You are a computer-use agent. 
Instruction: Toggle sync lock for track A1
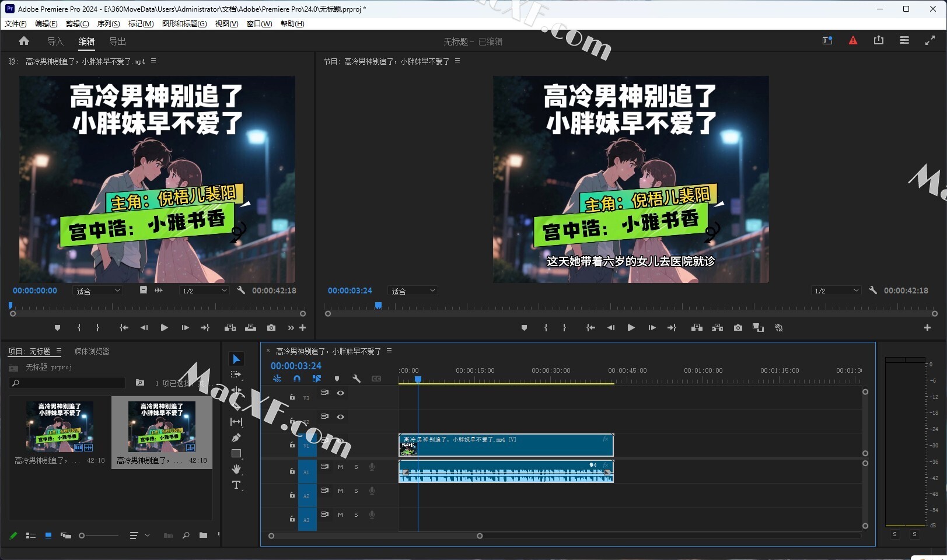pos(325,467)
